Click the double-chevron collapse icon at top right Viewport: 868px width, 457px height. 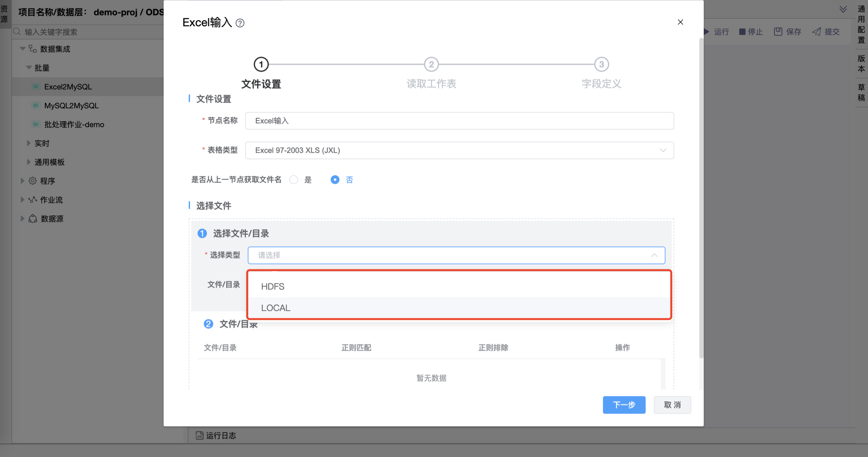pyautogui.click(x=843, y=9)
